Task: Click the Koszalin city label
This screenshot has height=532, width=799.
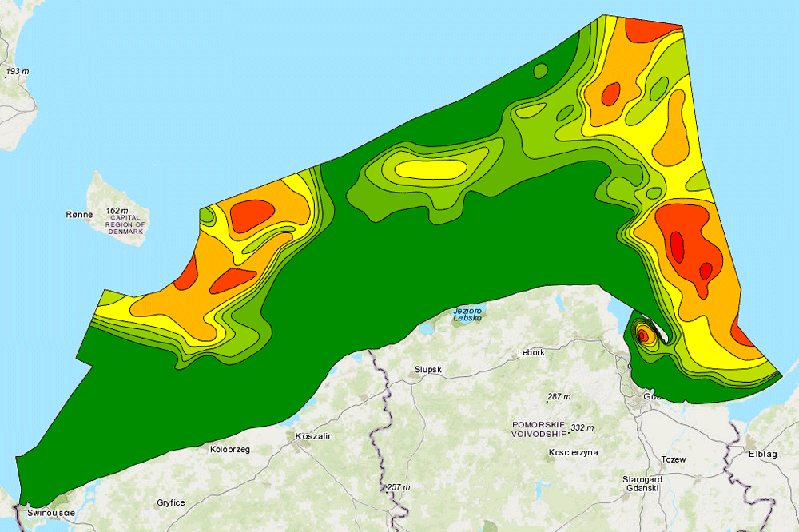Action: tap(313, 436)
